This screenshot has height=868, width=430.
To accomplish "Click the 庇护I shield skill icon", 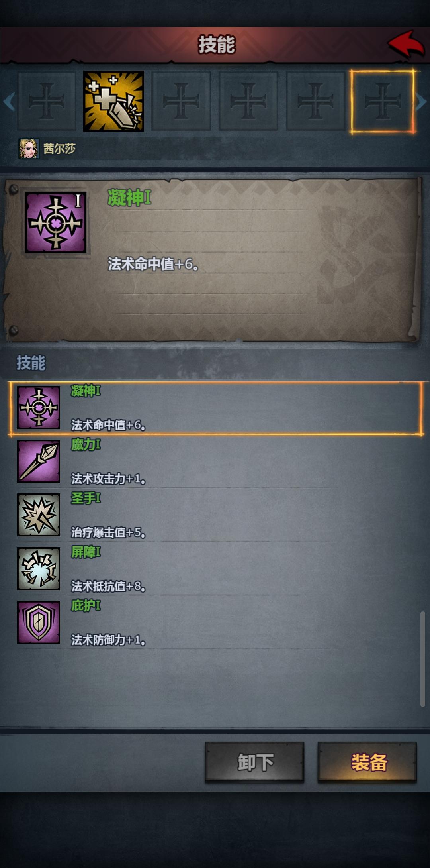I will coord(39,623).
